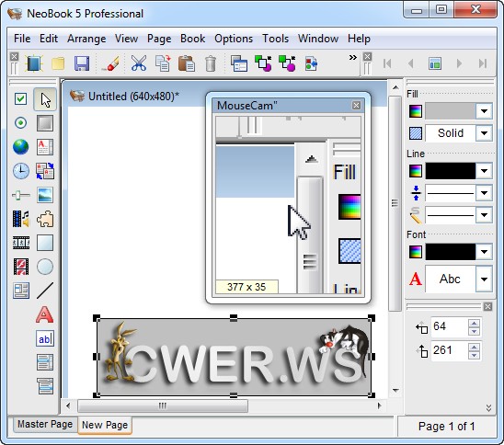Select the arrow pointer tool
Image resolution: width=504 pixels, height=445 pixels.
click(x=45, y=99)
